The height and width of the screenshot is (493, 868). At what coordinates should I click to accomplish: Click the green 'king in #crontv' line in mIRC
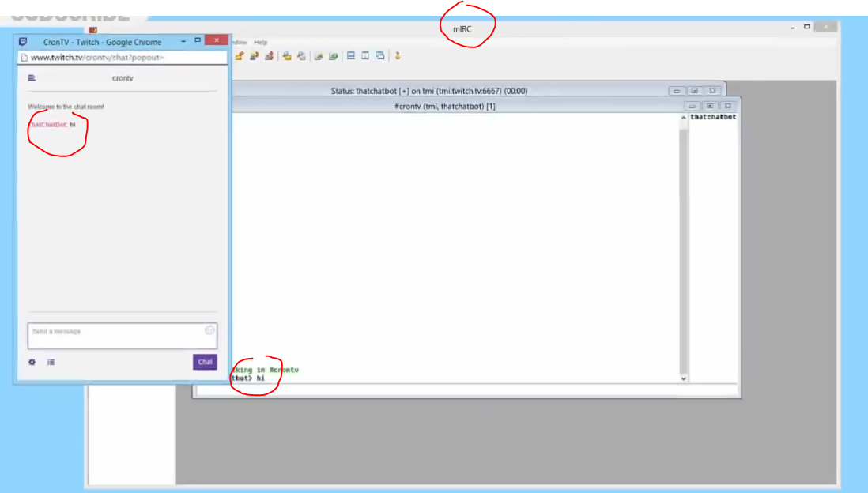point(266,370)
